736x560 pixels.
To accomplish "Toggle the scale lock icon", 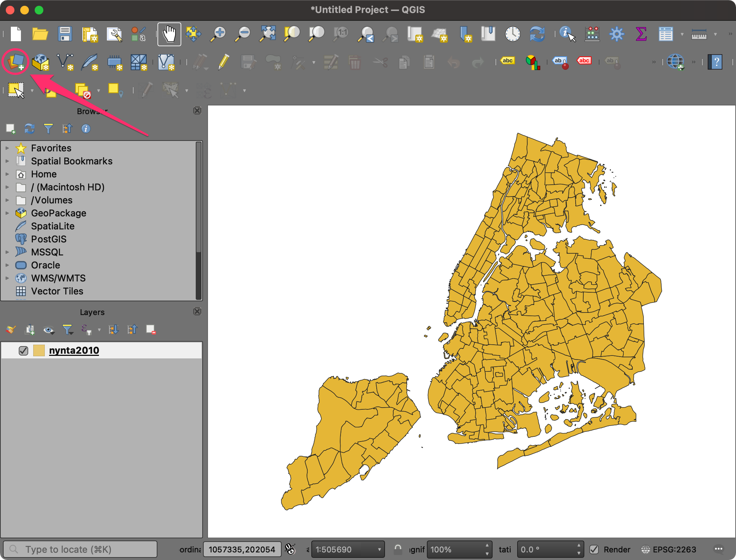I will point(398,550).
